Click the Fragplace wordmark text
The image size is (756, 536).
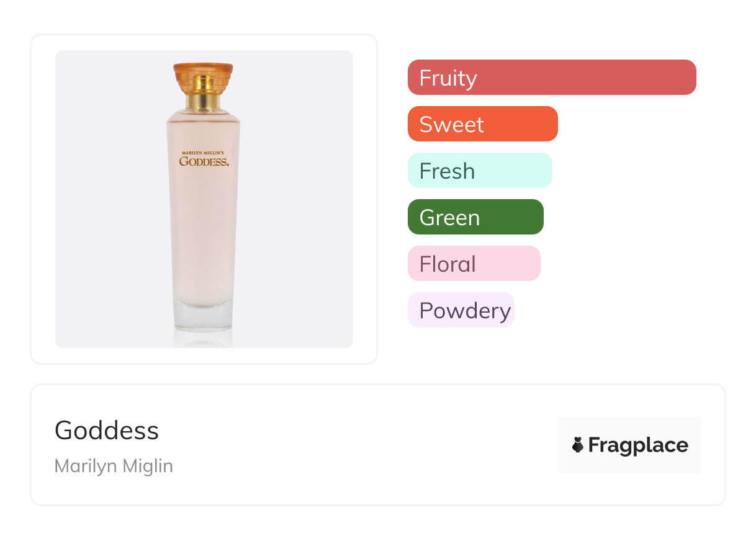638,445
